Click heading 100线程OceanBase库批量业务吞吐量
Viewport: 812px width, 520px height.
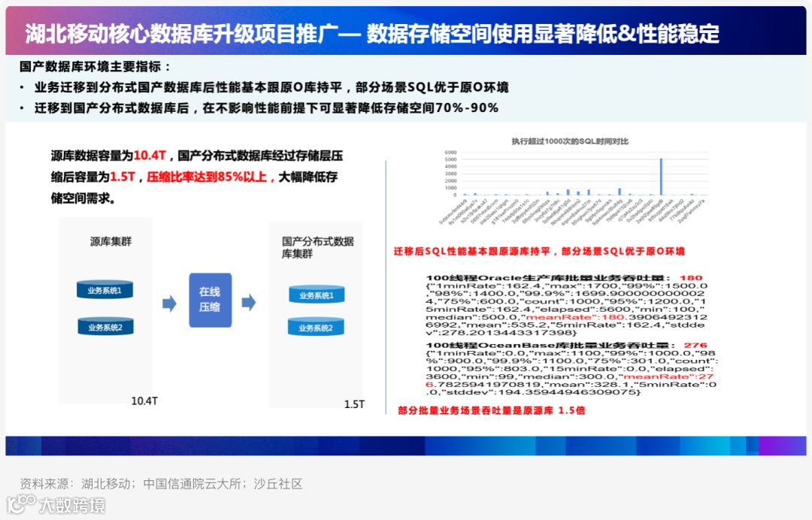550,345
